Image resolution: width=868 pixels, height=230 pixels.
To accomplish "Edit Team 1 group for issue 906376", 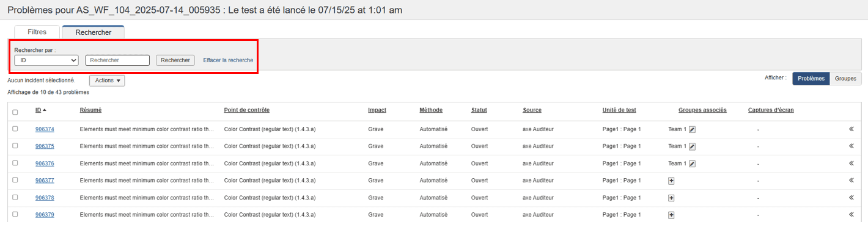I will point(693,164).
